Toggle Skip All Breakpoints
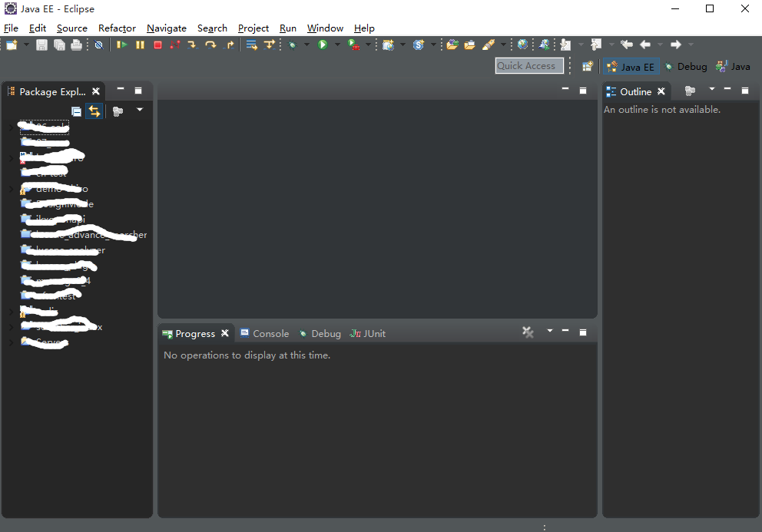Screen dimensions: 762x532 [98, 45]
